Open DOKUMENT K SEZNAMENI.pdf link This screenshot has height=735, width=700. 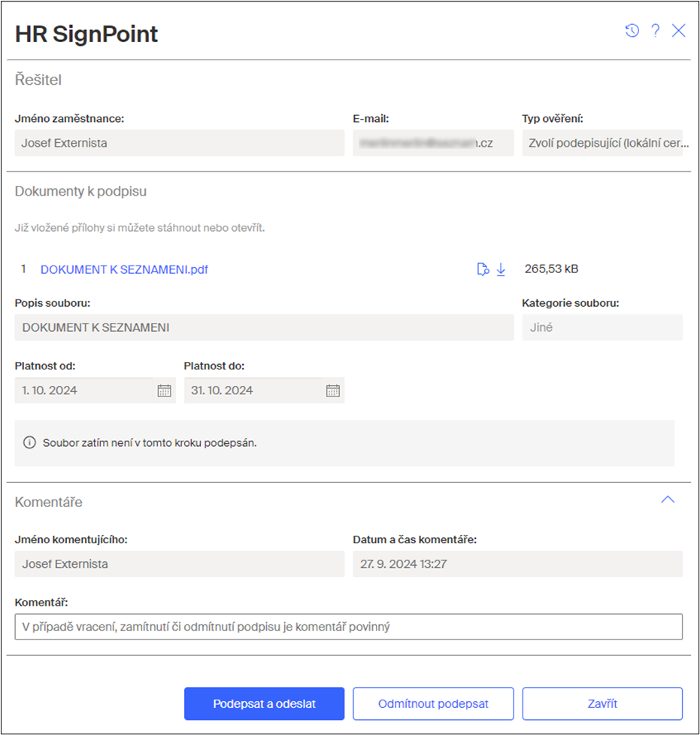(x=124, y=269)
